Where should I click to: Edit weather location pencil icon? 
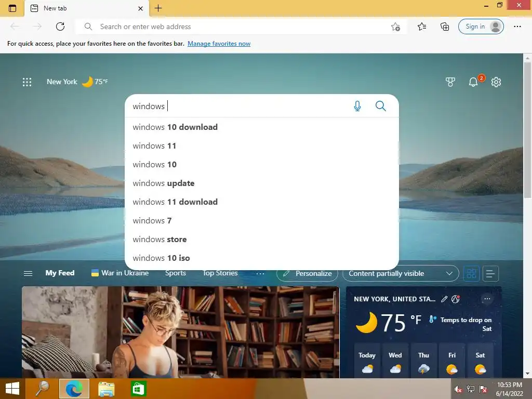[444, 299]
